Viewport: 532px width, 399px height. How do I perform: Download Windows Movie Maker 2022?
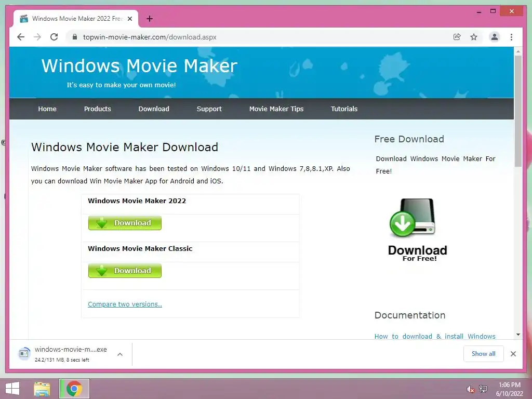[125, 223]
